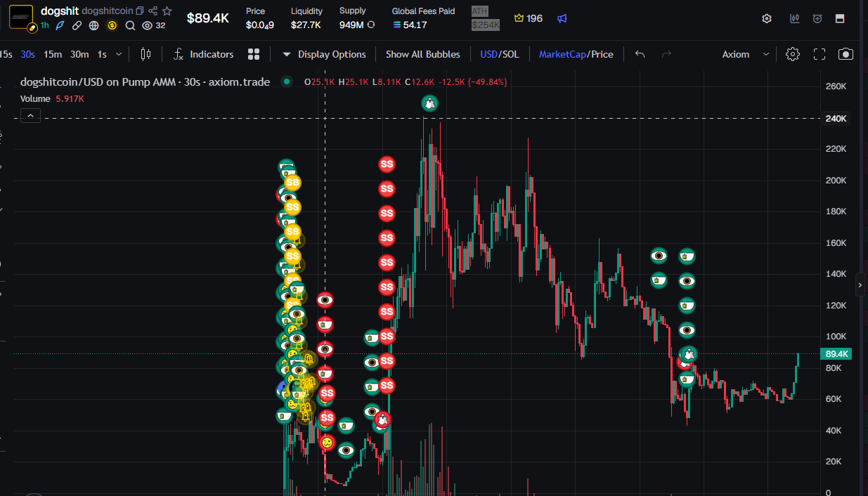
Task: Click the 89.4K current price tag
Action: (837, 354)
